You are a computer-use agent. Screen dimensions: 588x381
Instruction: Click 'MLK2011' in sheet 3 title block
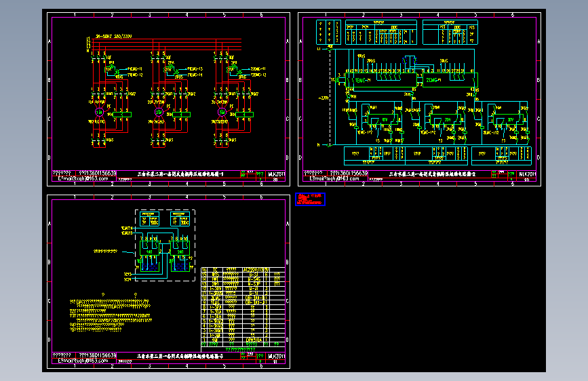pyautogui.click(x=277, y=356)
